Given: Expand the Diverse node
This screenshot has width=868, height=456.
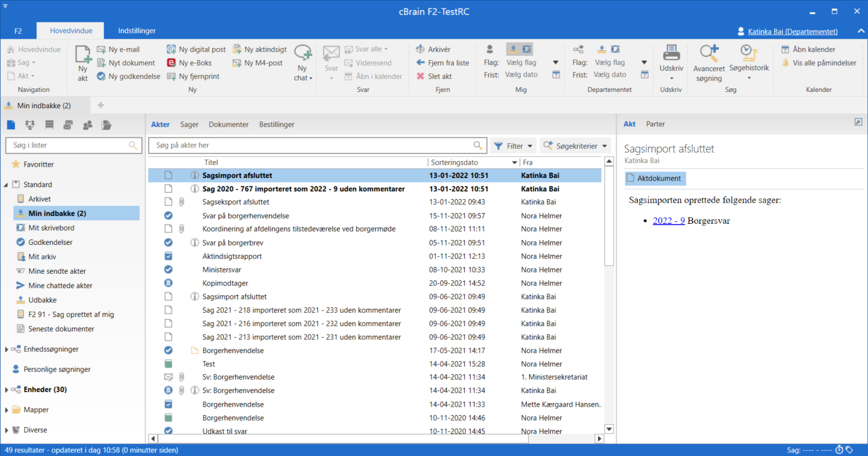Looking at the screenshot, I should pyautogui.click(x=7, y=430).
